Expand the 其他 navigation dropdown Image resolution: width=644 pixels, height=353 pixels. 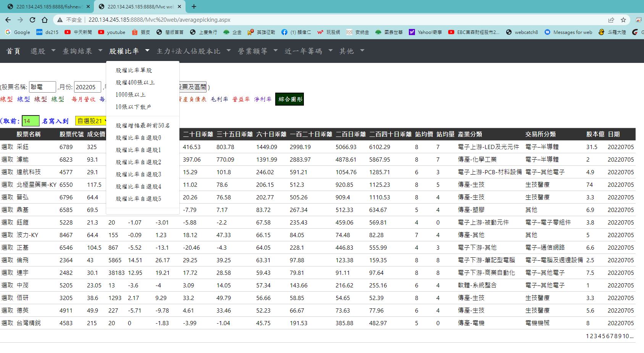[352, 51]
